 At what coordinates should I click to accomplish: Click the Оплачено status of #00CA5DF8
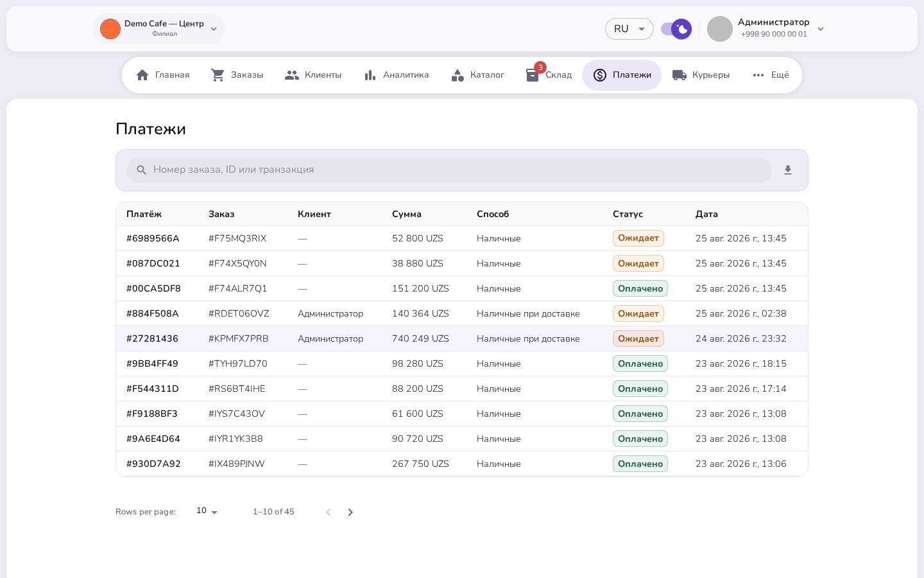[640, 288]
